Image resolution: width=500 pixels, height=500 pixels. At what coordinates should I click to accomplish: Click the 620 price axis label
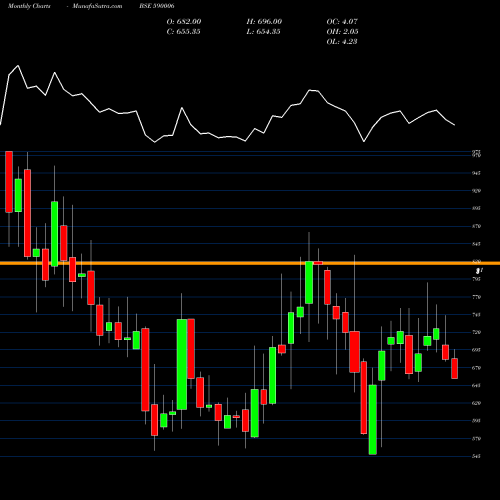click(476, 403)
